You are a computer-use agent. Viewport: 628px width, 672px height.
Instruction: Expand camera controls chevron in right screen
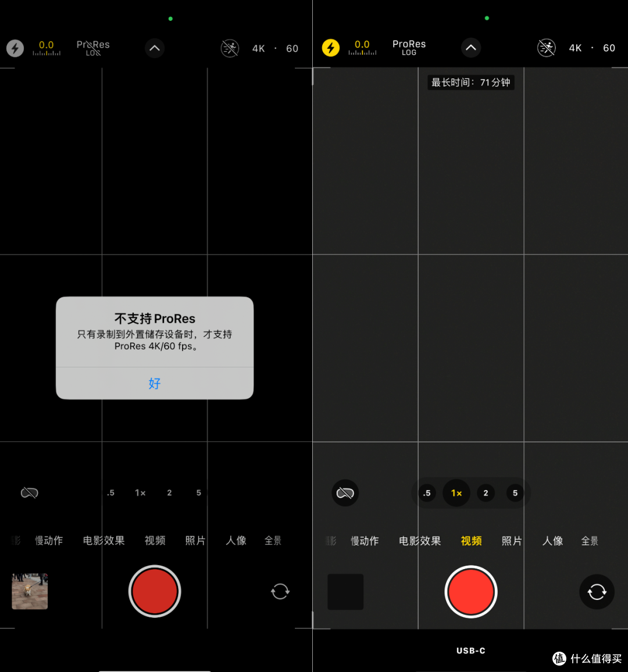click(x=470, y=48)
